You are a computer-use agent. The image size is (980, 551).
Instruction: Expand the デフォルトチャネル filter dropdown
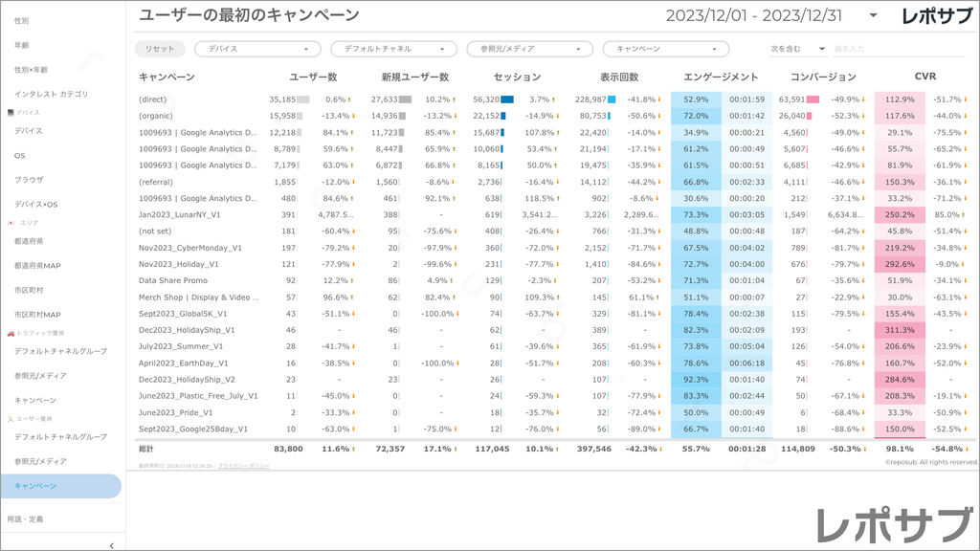[x=393, y=49]
